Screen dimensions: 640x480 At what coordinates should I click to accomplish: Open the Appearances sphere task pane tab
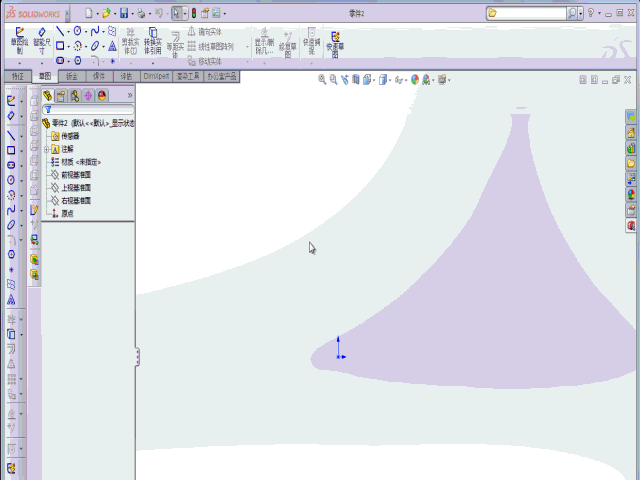coord(631,194)
